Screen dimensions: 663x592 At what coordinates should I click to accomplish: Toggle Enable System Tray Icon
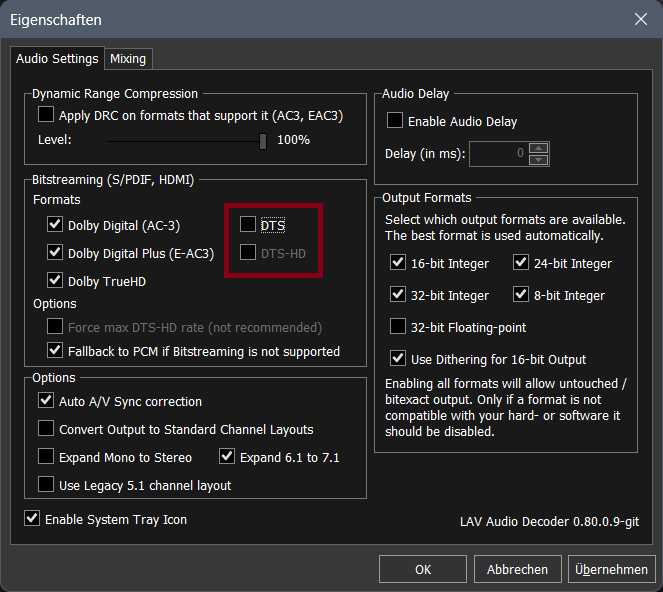tap(32, 518)
